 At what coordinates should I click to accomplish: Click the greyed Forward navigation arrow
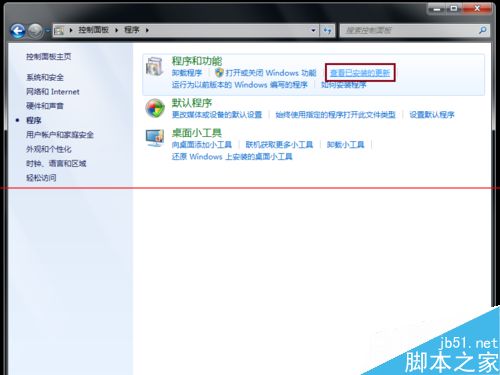(35, 31)
